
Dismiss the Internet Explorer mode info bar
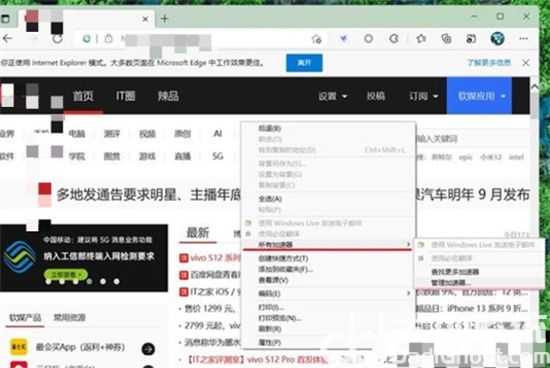(525, 63)
